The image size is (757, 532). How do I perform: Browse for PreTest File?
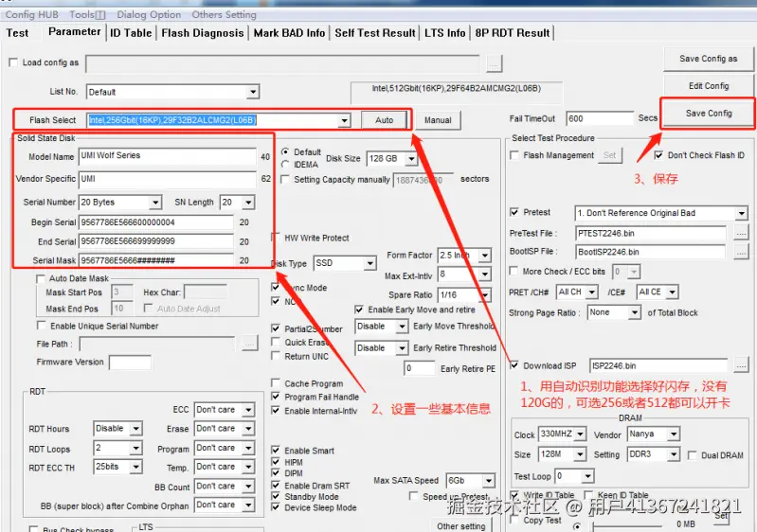pyautogui.click(x=741, y=234)
